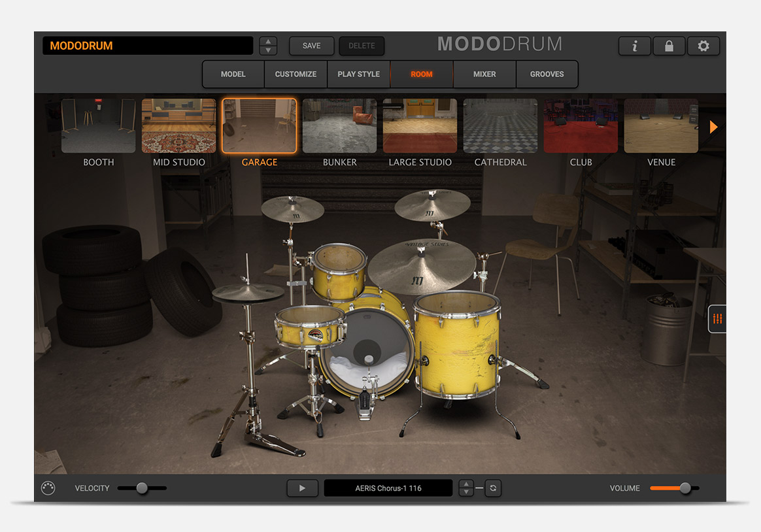
Task: Hit the crash cymbal above the ride
Action: [432, 205]
